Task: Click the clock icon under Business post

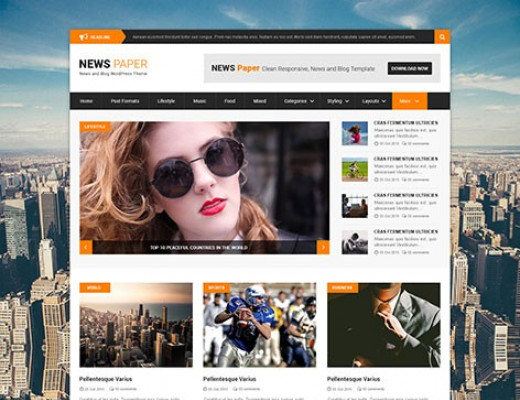Action: tap(330, 389)
